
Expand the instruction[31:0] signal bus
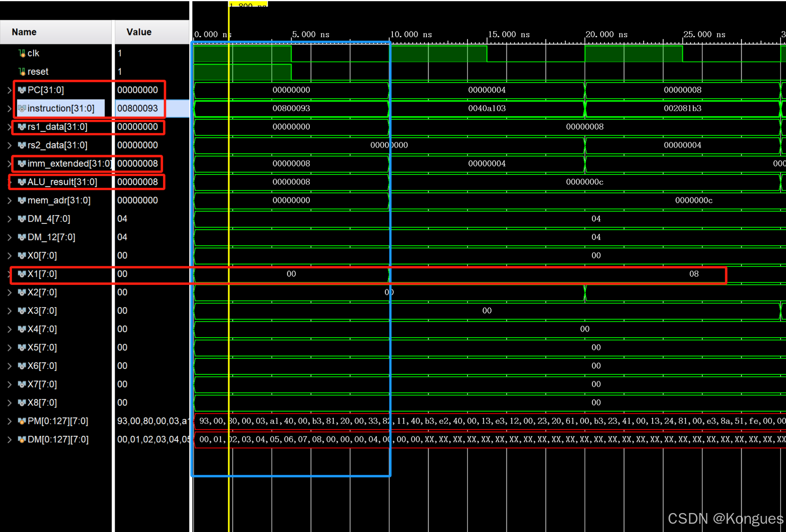[9, 109]
